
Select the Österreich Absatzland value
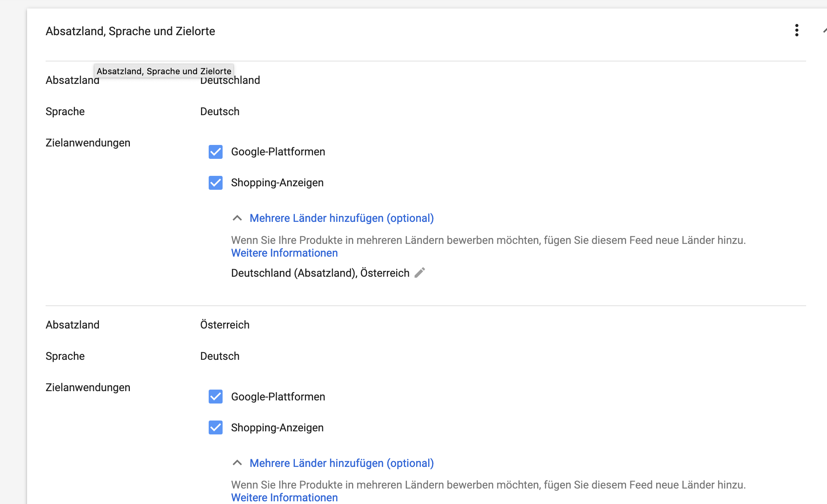(x=225, y=325)
